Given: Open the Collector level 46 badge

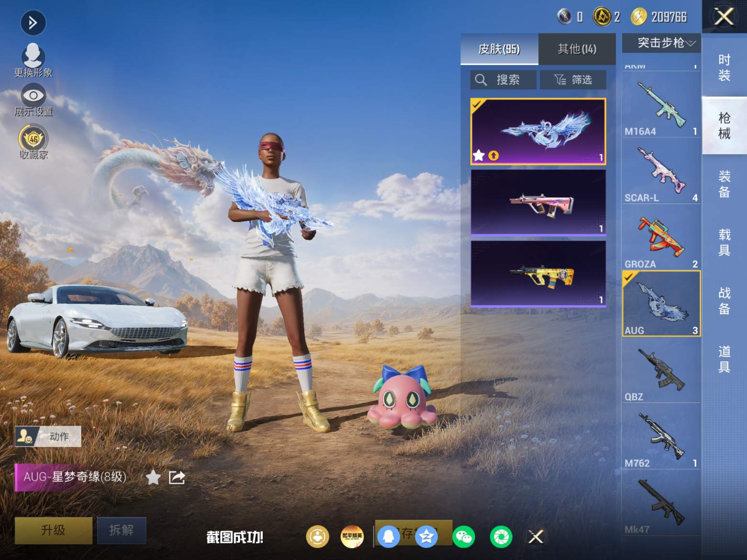Looking at the screenshot, I should pyautogui.click(x=33, y=138).
